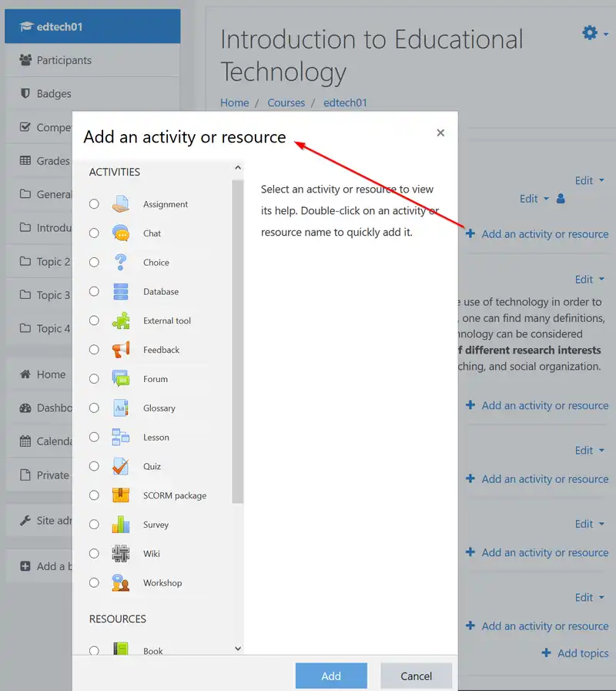
Task: Click the Workshop activity icon
Action: [120, 583]
